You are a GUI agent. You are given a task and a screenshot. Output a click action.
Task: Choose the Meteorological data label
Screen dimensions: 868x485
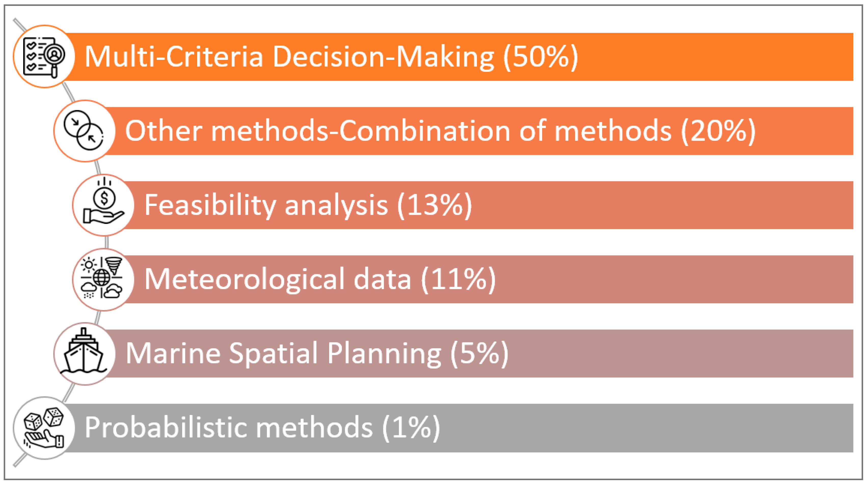pos(278,279)
